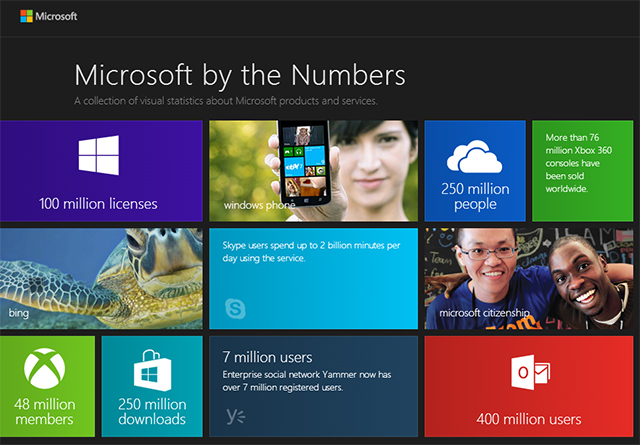This screenshot has width=640, height=445.
Task: Open the windows phone photo tile
Action: point(313,171)
